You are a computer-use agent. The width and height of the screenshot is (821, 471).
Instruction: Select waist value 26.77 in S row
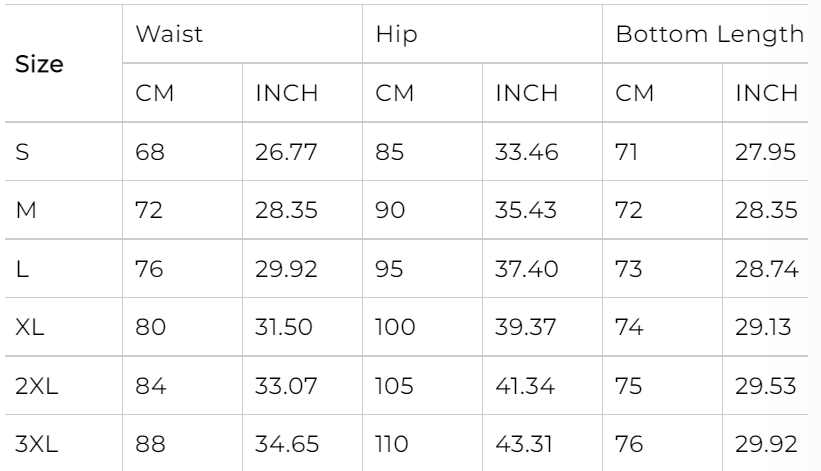tap(280, 152)
